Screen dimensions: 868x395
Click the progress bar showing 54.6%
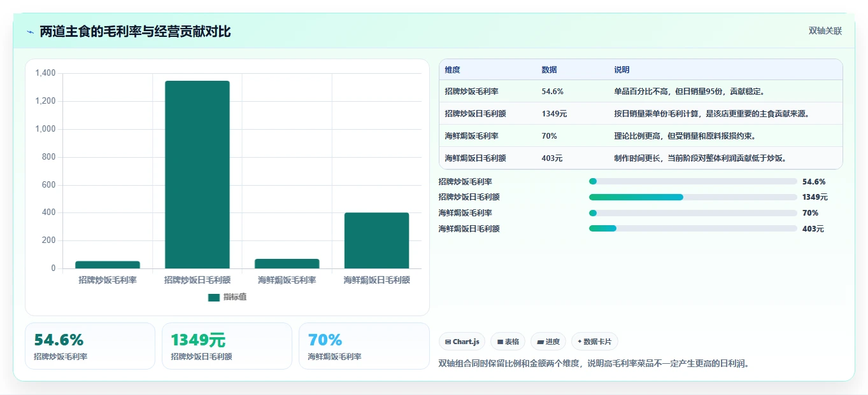[693, 181]
